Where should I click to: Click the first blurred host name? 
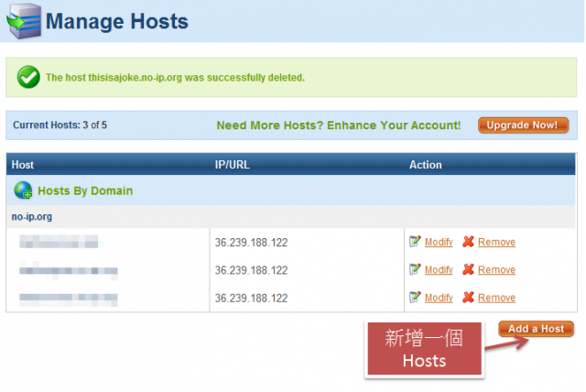(59, 242)
